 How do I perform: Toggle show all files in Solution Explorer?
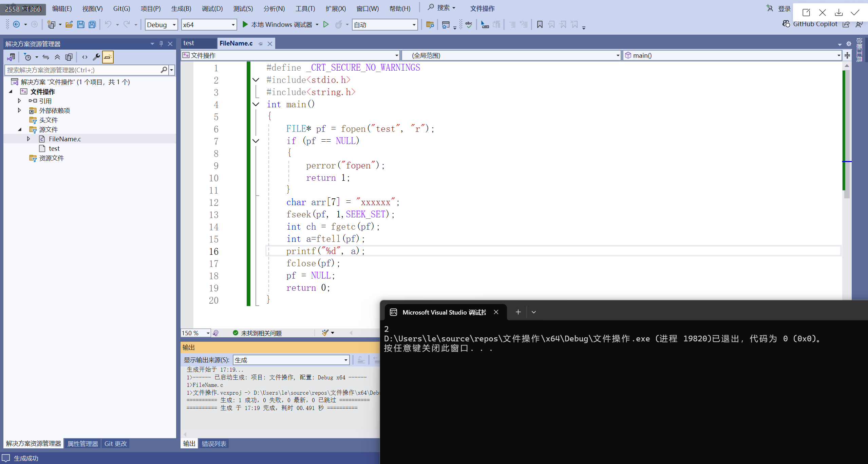tap(69, 57)
